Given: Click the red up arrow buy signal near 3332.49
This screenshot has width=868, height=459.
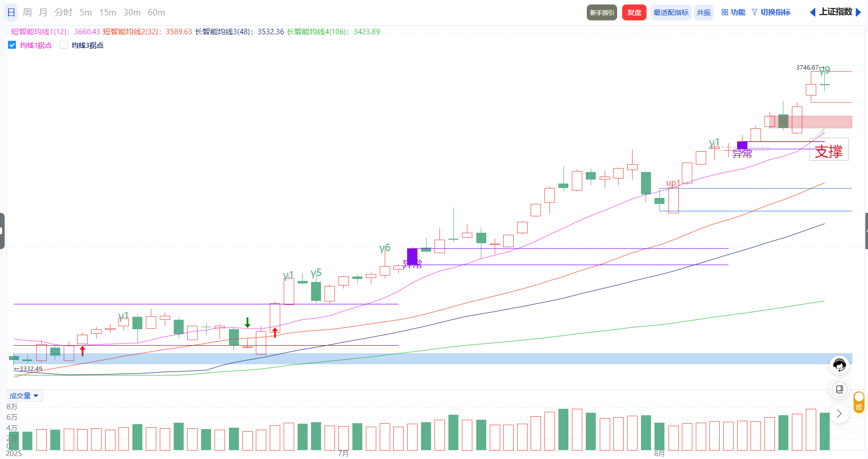Looking at the screenshot, I should [83, 351].
